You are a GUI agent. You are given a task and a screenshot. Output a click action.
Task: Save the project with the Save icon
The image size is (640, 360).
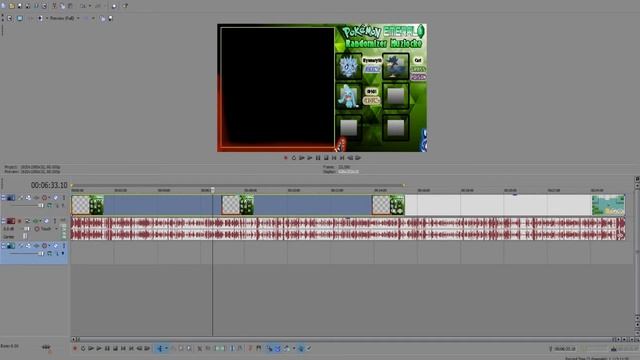click(20, 6)
